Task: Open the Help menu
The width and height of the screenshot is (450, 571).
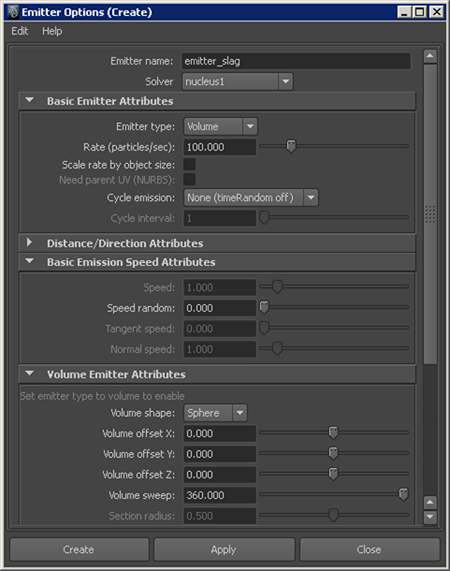Action: [52, 31]
